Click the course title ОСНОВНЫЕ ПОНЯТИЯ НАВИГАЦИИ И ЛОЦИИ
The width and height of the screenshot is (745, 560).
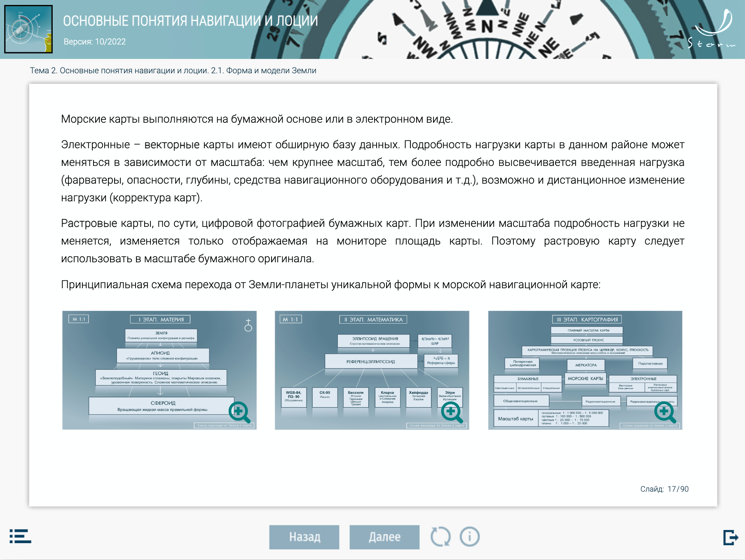point(190,21)
